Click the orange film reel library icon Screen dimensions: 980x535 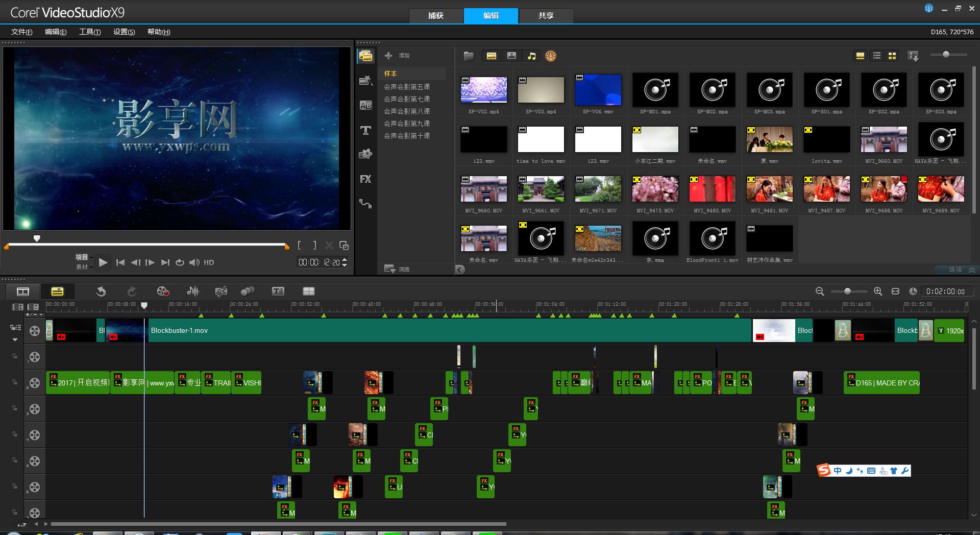(x=551, y=56)
